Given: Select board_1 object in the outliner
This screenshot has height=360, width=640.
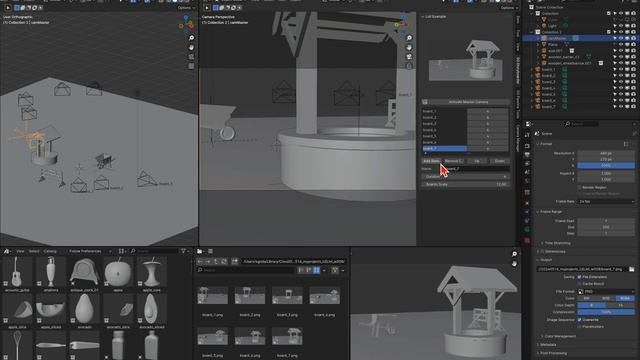Looking at the screenshot, I should [x=548, y=69].
